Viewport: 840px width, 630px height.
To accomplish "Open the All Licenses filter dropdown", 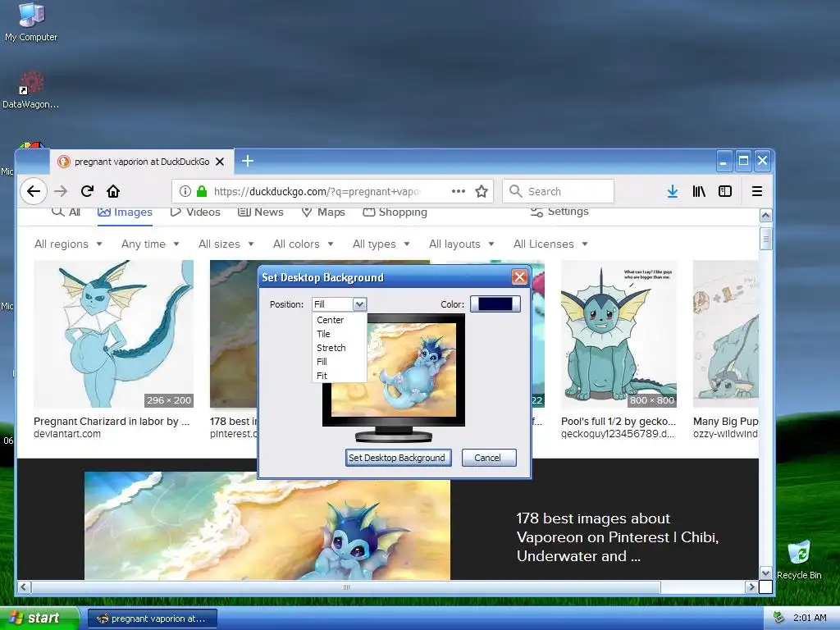I will (x=550, y=244).
